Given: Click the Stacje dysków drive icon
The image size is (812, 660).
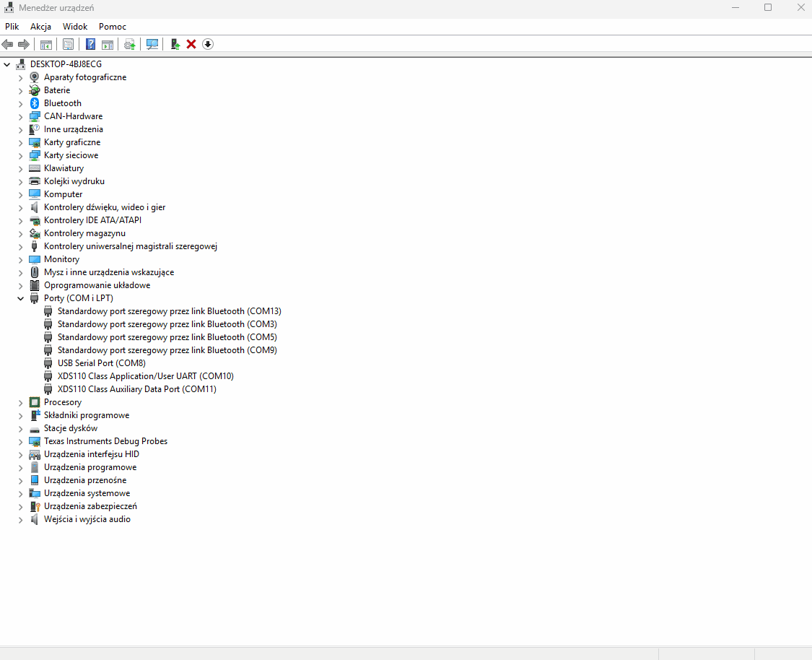Looking at the screenshot, I should (x=34, y=428).
